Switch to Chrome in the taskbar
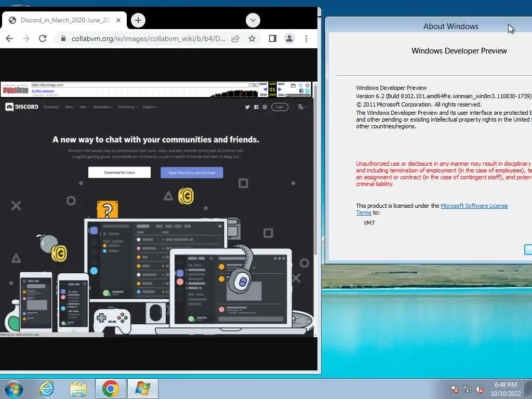This screenshot has width=532, height=399. pos(110,389)
